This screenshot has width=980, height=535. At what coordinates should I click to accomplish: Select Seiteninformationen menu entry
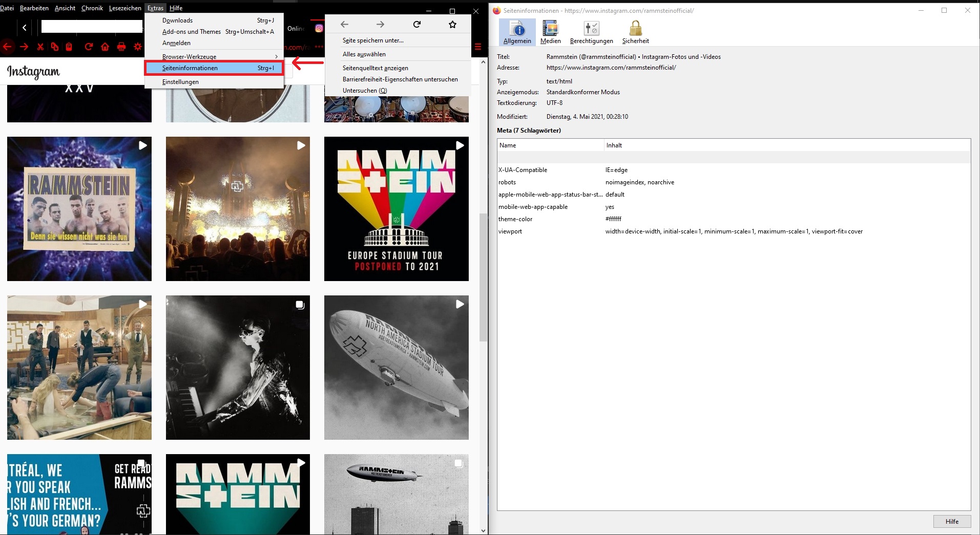(x=214, y=68)
